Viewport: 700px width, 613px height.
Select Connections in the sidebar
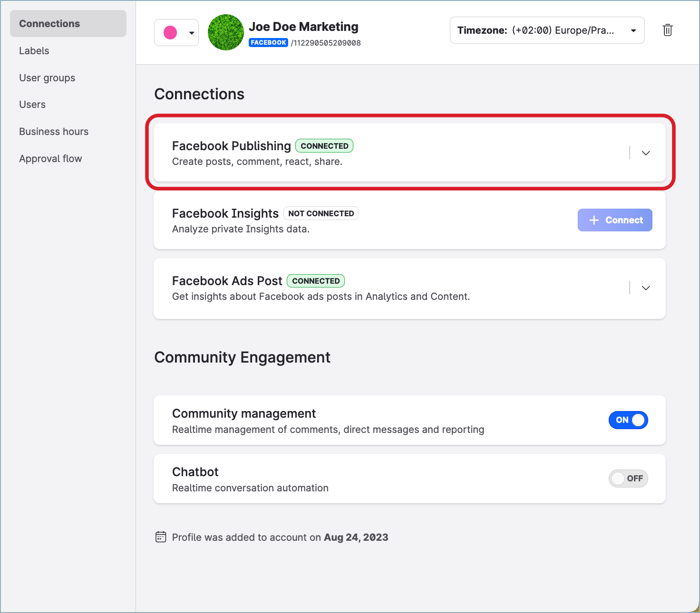pos(49,24)
